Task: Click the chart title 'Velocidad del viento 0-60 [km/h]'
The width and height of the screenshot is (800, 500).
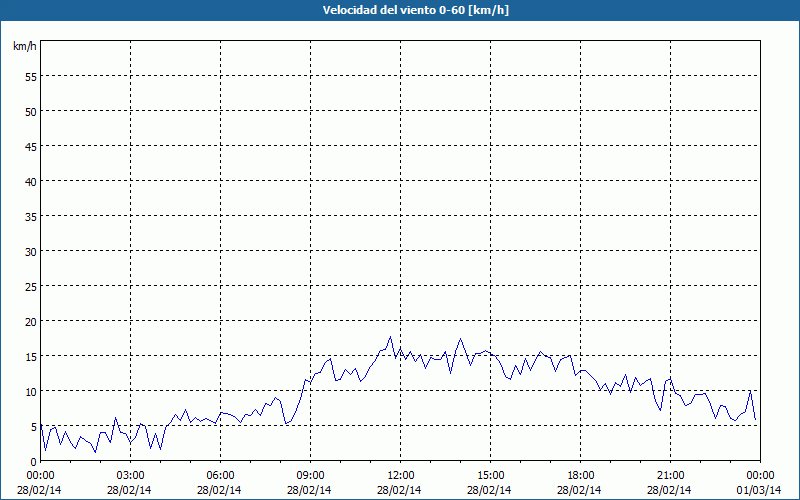Action: [416, 10]
